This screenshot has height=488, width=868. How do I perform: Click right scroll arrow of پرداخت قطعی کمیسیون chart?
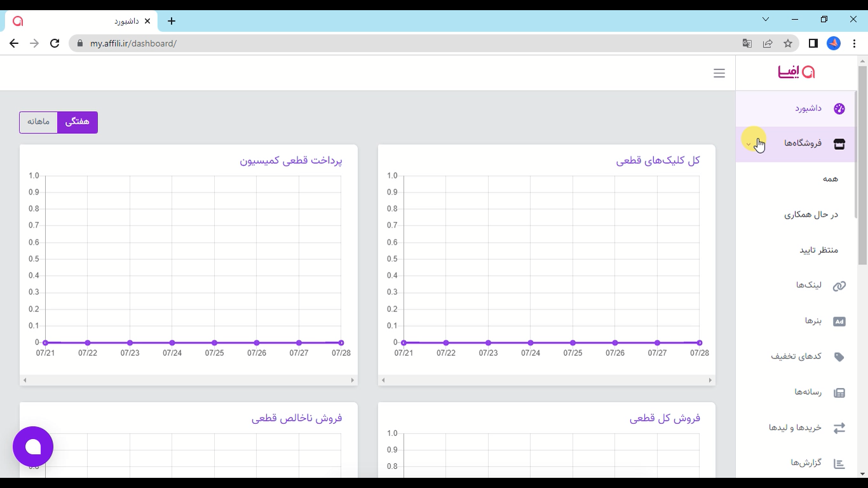[352, 380]
